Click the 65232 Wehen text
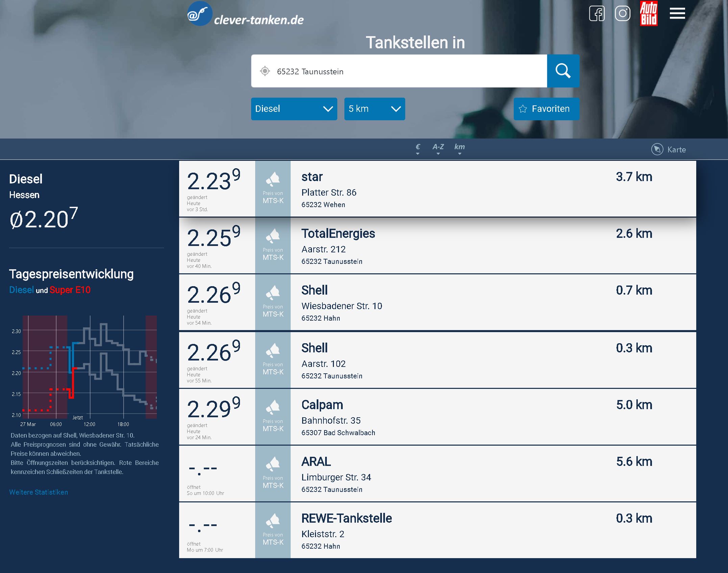This screenshot has height=573, width=728. click(x=323, y=205)
